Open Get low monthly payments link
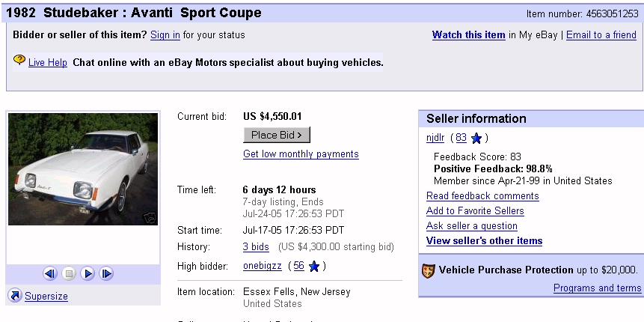This screenshot has height=322, width=644. click(301, 154)
